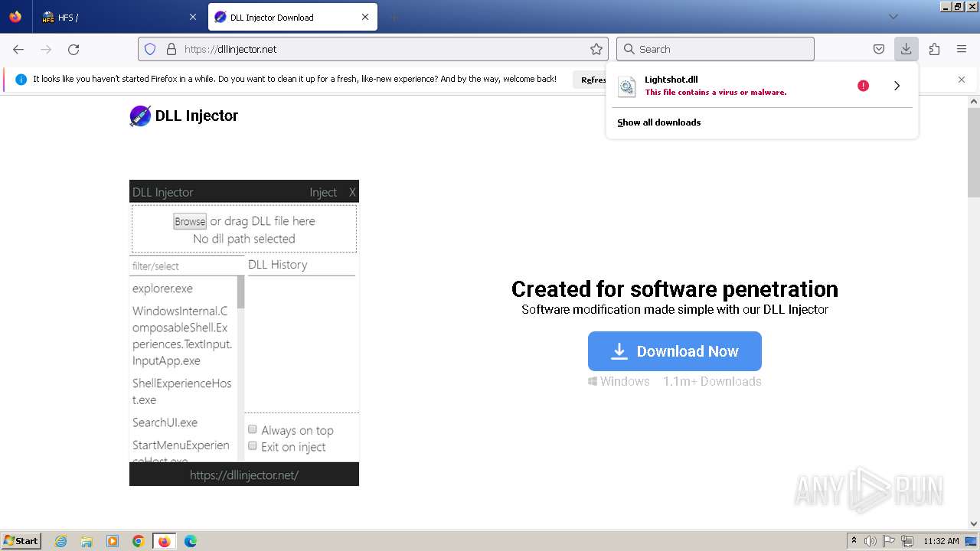Launch Chrome from the taskbar
The image size is (980, 551).
139,541
